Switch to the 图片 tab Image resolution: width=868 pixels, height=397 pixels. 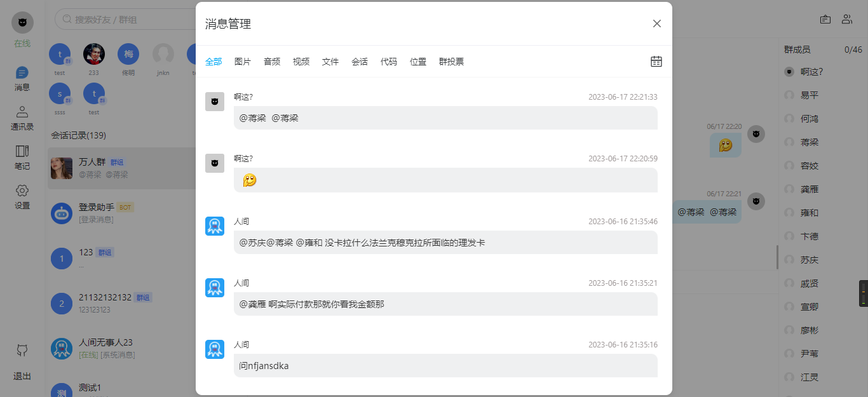point(243,62)
